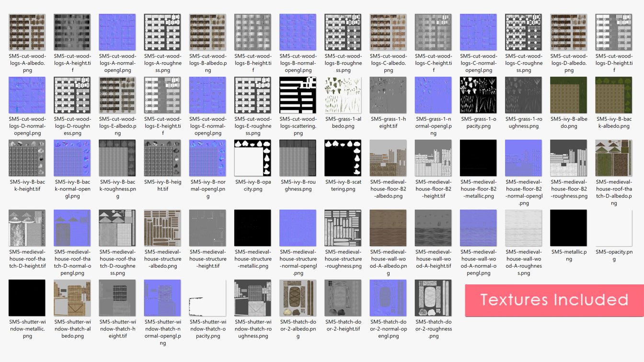This screenshot has width=644, height=362.
Task: Open SM5-thatch-door-2-albedo.png texture
Action: (298, 298)
